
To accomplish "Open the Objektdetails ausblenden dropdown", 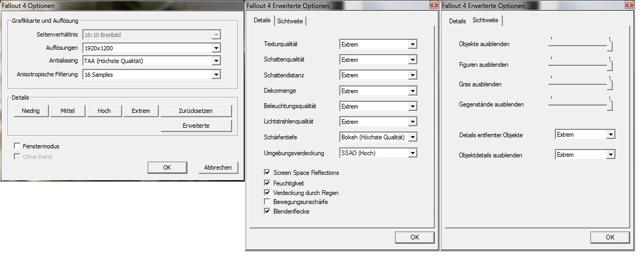I will pyautogui.click(x=585, y=155).
